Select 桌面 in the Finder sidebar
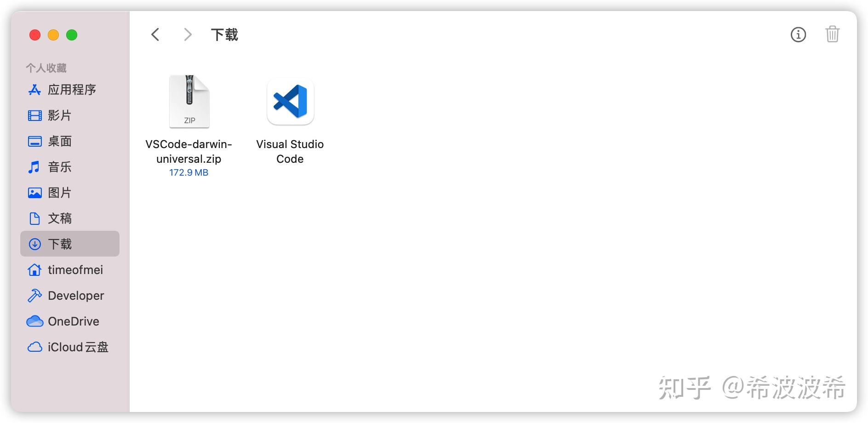 [59, 141]
